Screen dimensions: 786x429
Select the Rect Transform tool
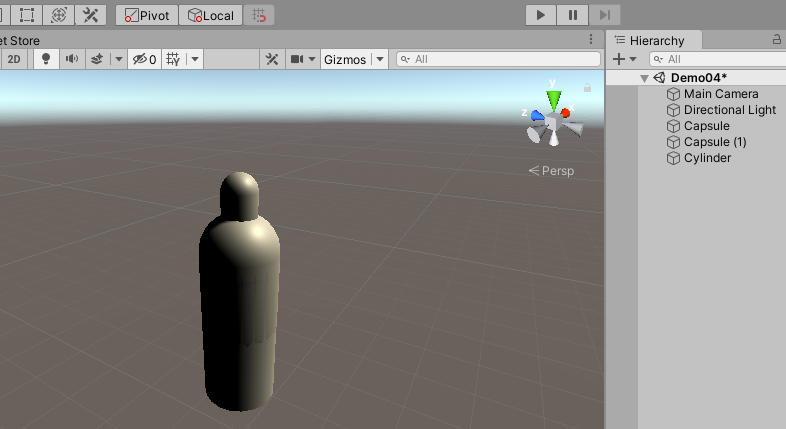click(27, 15)
